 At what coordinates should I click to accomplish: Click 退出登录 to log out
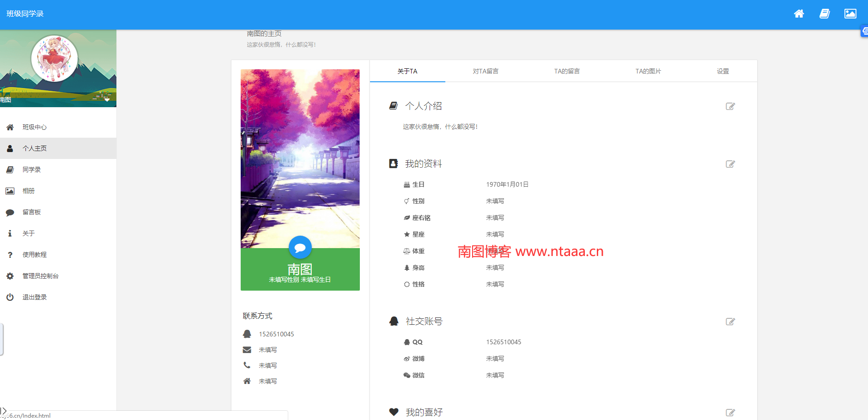35,297
